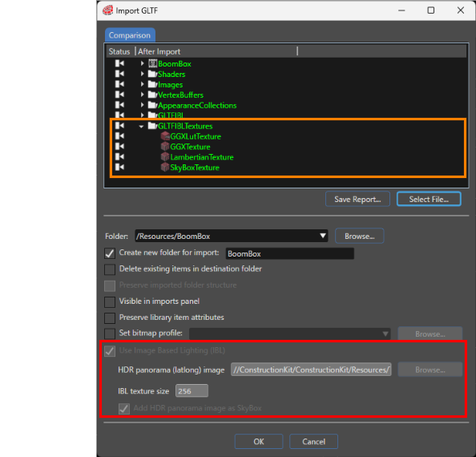Open the Folder path dropdown arrow
The width and height of the screenshot is (476, 457).
point(323,236)
